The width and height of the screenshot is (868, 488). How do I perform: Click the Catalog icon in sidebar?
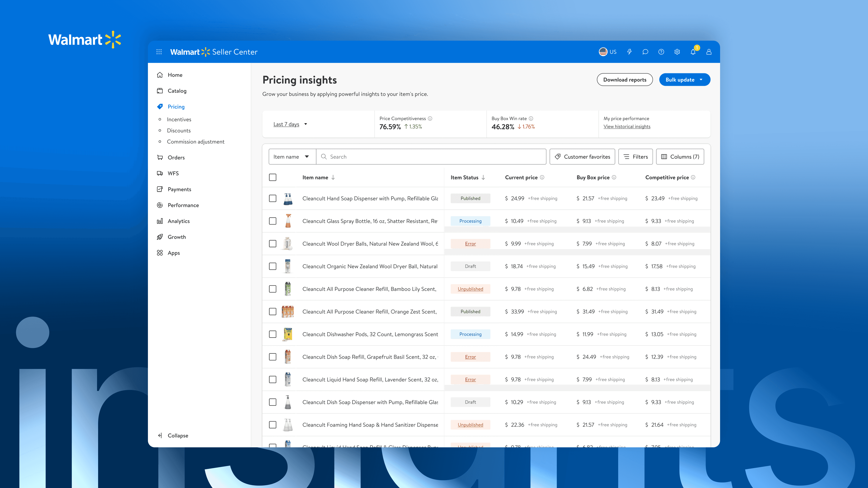160,91
